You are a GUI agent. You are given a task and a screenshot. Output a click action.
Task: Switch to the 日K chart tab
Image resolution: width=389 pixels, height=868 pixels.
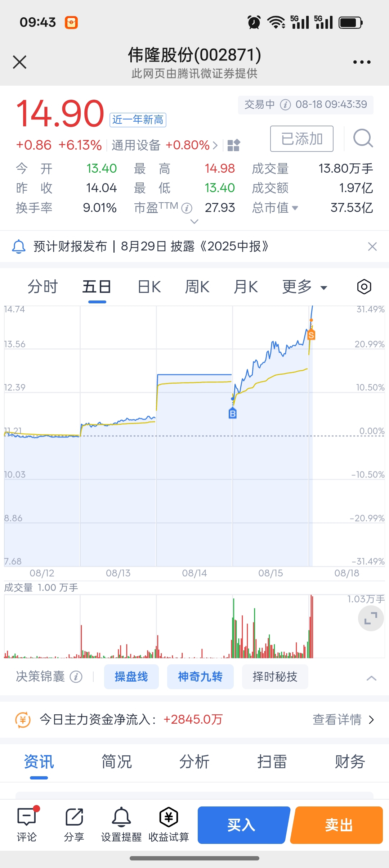(x=149, y=287)
